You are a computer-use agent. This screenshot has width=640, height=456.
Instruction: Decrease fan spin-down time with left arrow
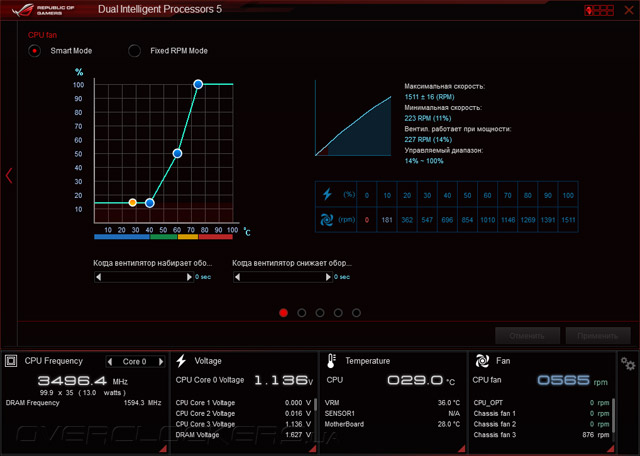(x=238, y=277)
